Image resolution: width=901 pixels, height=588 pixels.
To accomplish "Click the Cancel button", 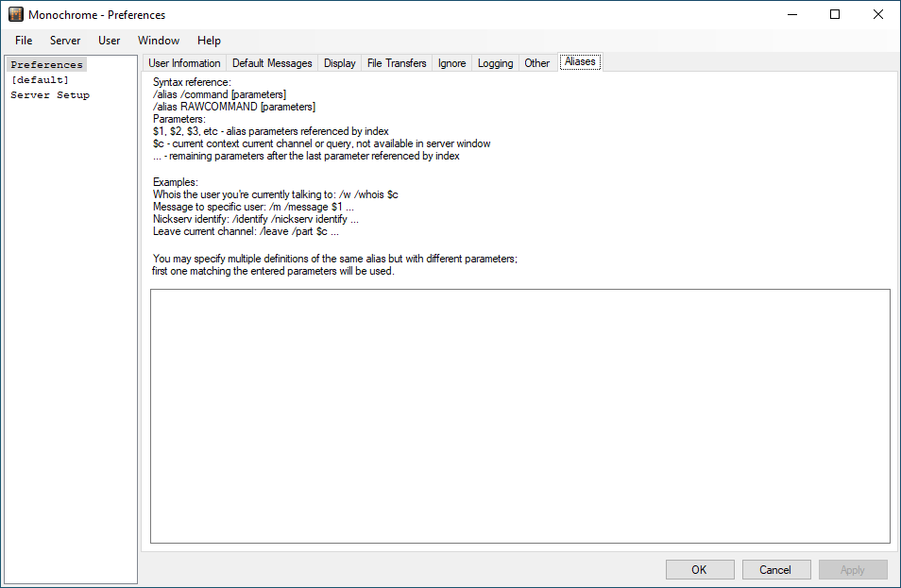I will [775, 569].
